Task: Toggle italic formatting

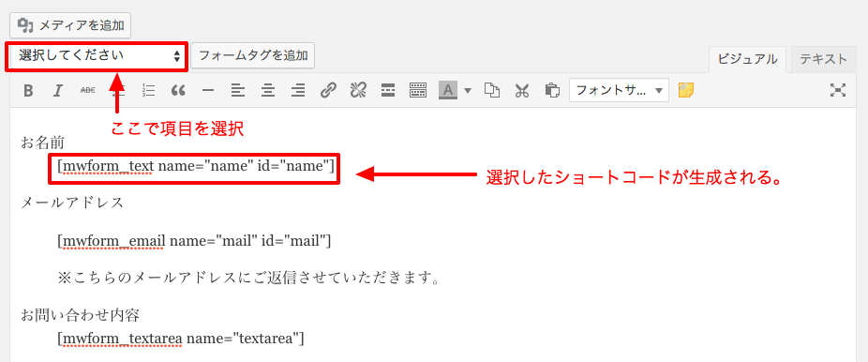Action: pyautogui.click(x=58, y=90)
